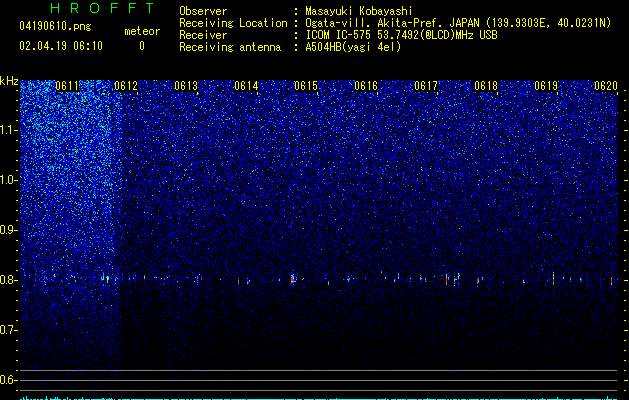Screen dimensions: 629x400
Task: Click the 1.1 frequency axis label
Action: coord(8,130)
